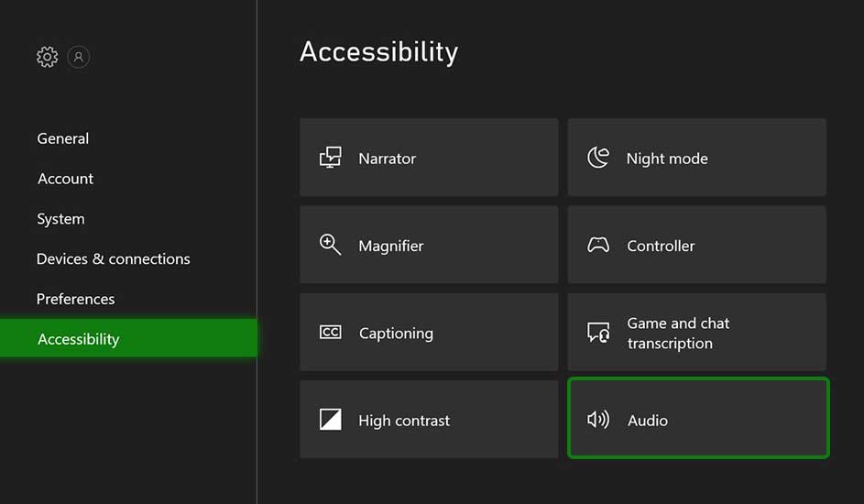
Task: Click the Captioning CC icon
Action: [330, 333]
